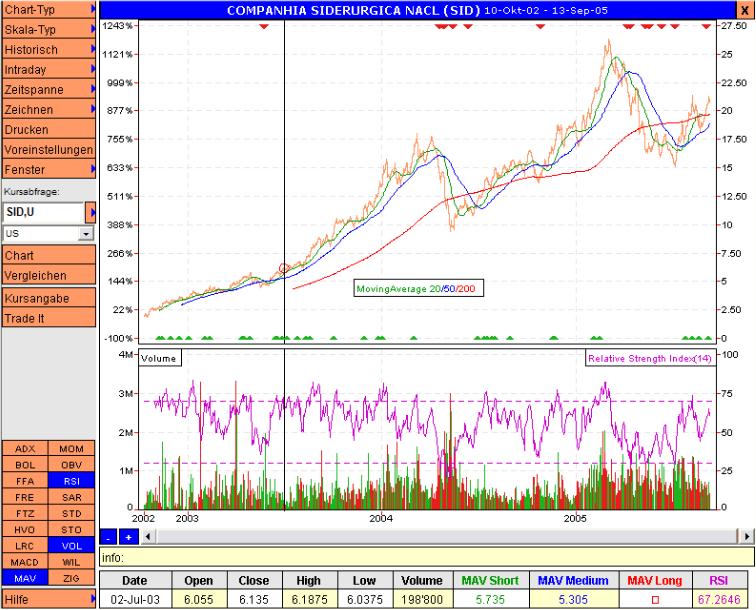This screenshot has height=610, width=756.
Task: Click the scrollbar left arrow
Action: pos(148,536)
